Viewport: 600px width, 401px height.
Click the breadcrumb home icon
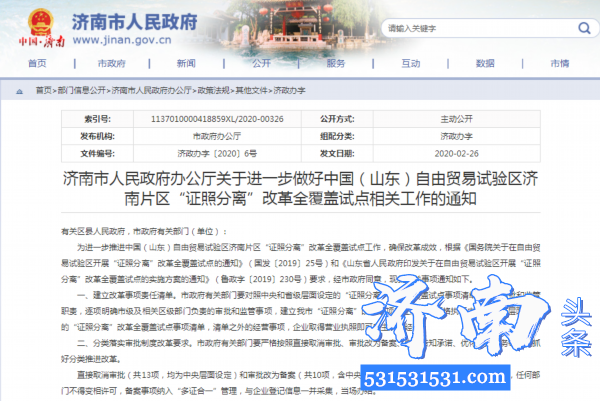[20, 91]
